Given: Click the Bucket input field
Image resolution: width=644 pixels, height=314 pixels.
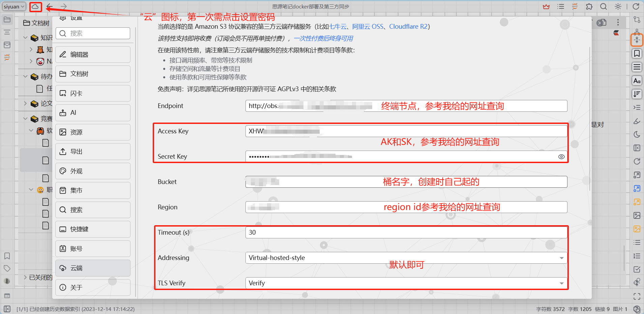Looking at the screenshot, I should (x=406, y=182).
